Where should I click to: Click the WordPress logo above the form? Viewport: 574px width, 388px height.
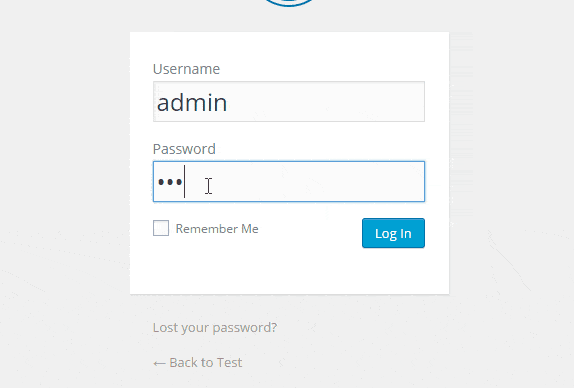click(x=289, y=3)
